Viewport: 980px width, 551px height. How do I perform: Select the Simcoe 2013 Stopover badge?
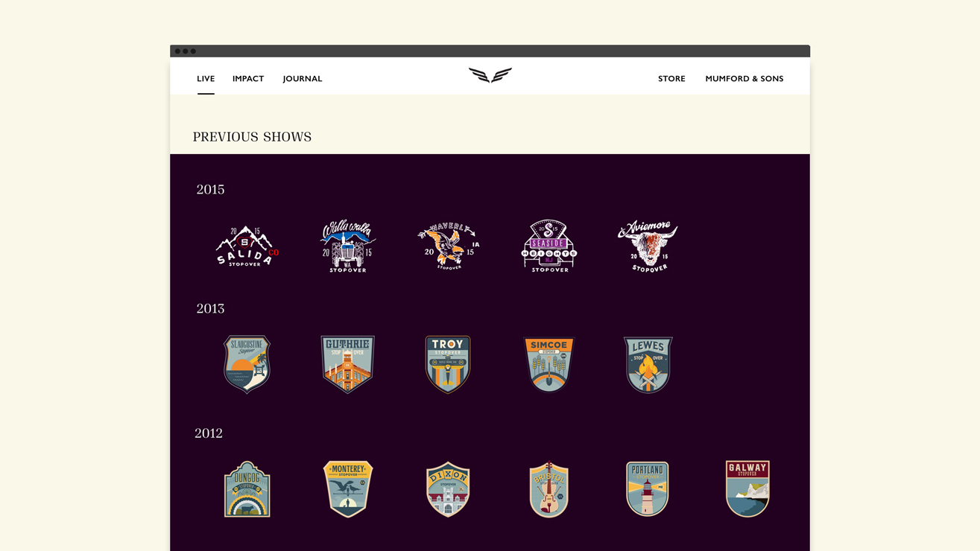(x=549, y=364)
